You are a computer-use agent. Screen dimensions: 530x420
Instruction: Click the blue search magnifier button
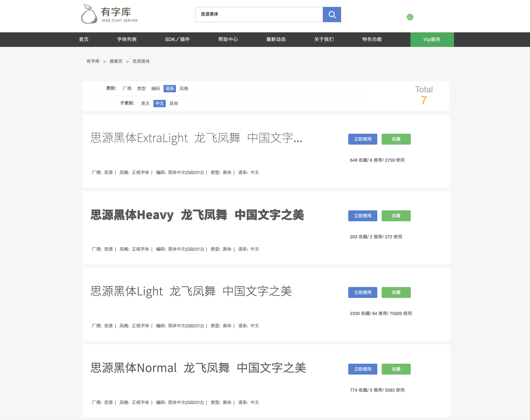tap(332, 15)
